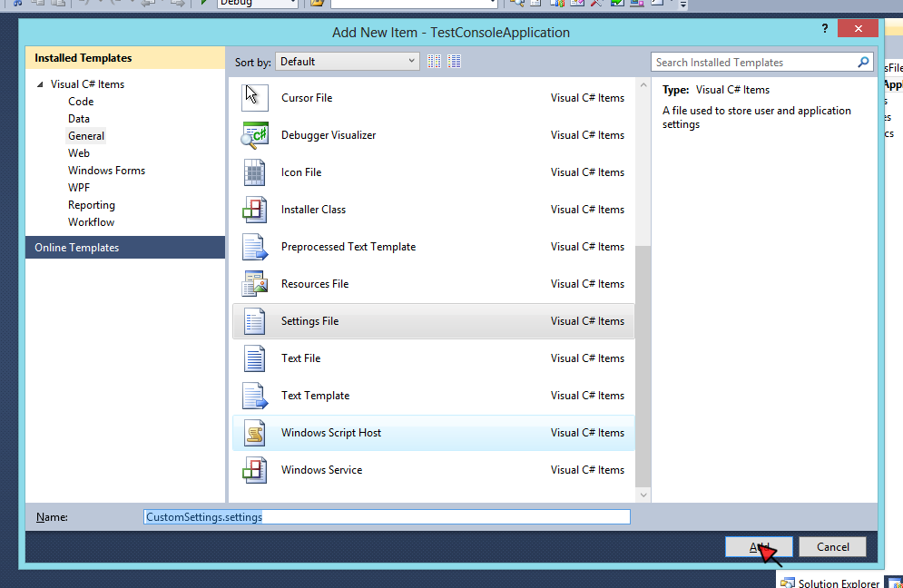Switch to the Online Templates section
This screenshot has width=903, height=588.
click(77, 247)
